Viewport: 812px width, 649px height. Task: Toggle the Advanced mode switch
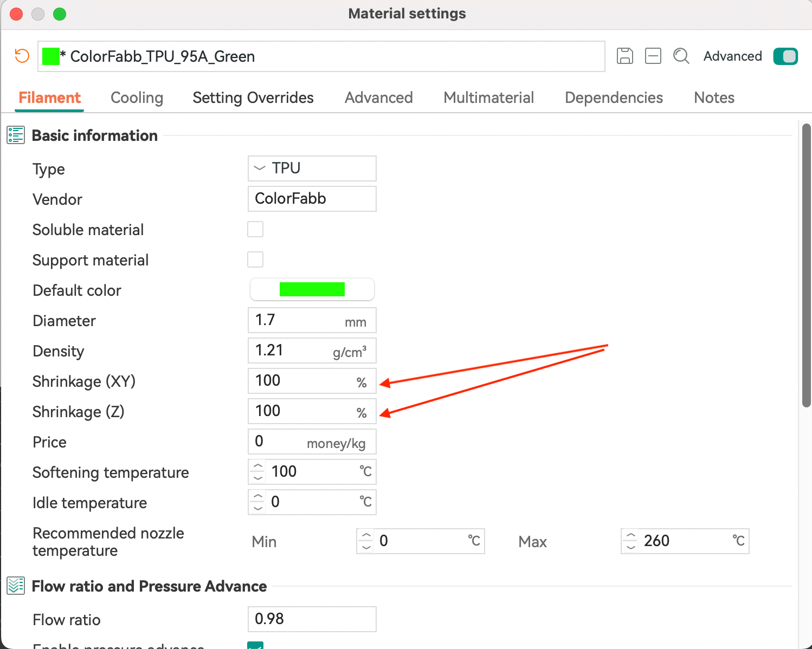pyautogui.click(x=785, y=56)
